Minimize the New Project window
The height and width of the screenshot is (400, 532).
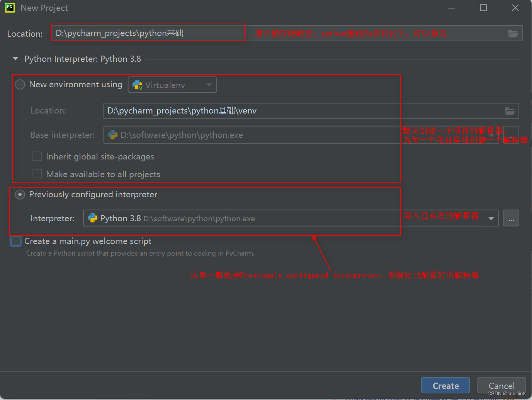coord(451,8)
